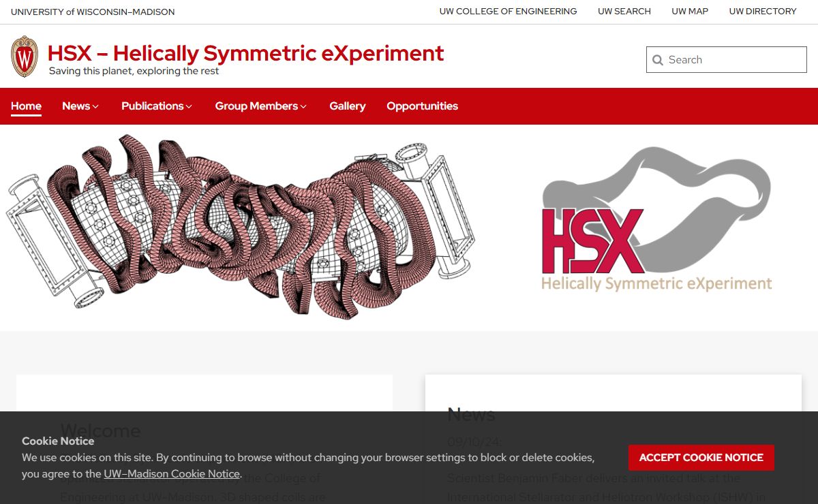Click the Accept Cookie Notice button

click(701, 458)
